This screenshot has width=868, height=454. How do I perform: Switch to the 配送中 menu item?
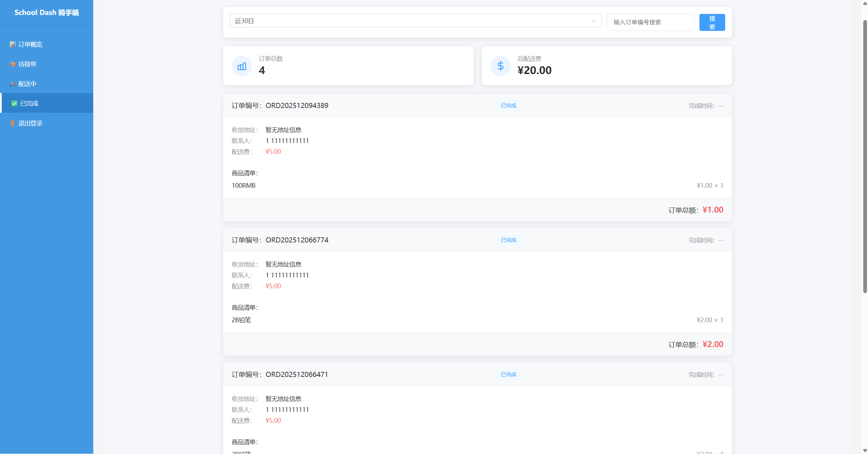(x=27, y=84)
